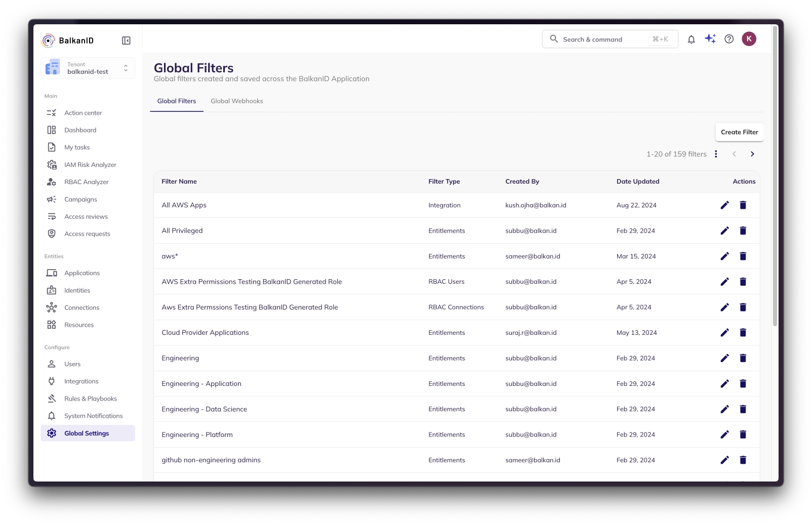Viewport: 812px width, 524px height.
Task: Click the suraj.r@balkan.id creator cell
Action: point(531,333)
